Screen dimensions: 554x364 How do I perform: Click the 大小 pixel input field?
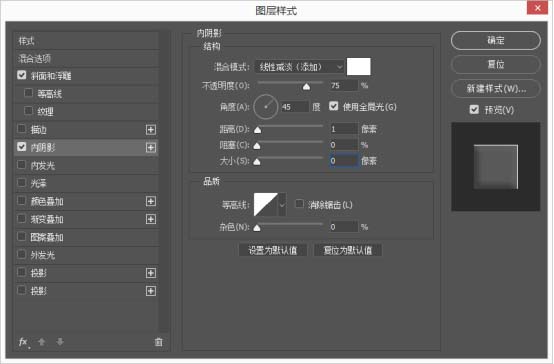click(344, 161)
